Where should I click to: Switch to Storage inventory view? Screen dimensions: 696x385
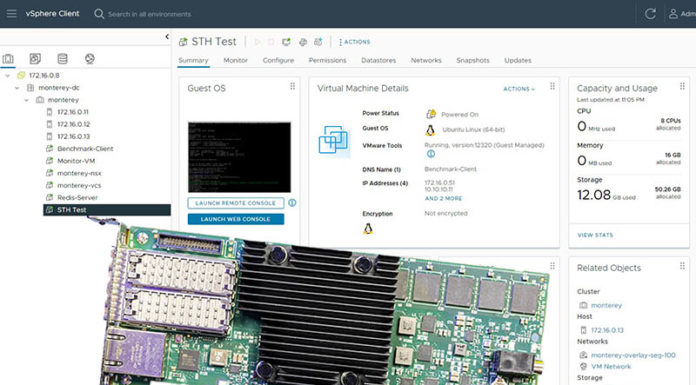point(63,59)
